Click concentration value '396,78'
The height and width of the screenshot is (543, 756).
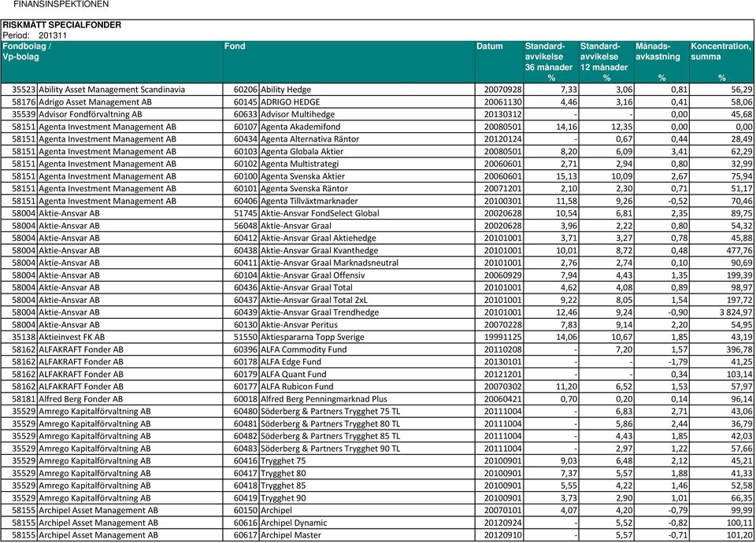click(x=739, y=349)
